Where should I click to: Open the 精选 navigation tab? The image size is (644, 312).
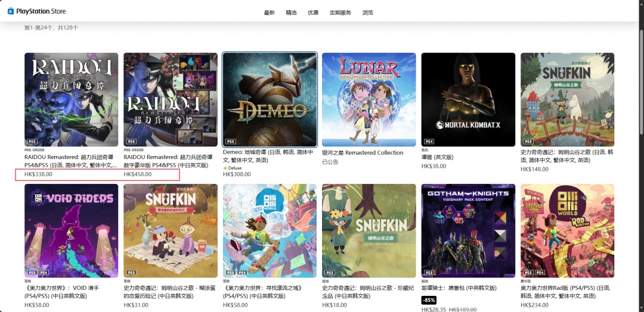click(x=291, y=13)
